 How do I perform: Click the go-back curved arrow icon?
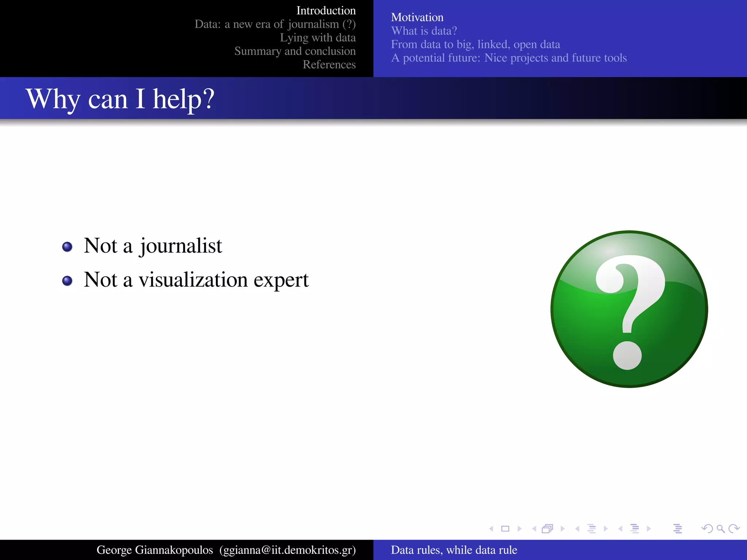pos(707,529)
